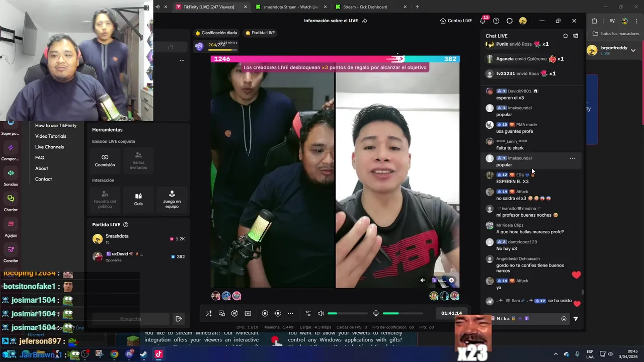Open the scene layout toolbar icon

248,313
